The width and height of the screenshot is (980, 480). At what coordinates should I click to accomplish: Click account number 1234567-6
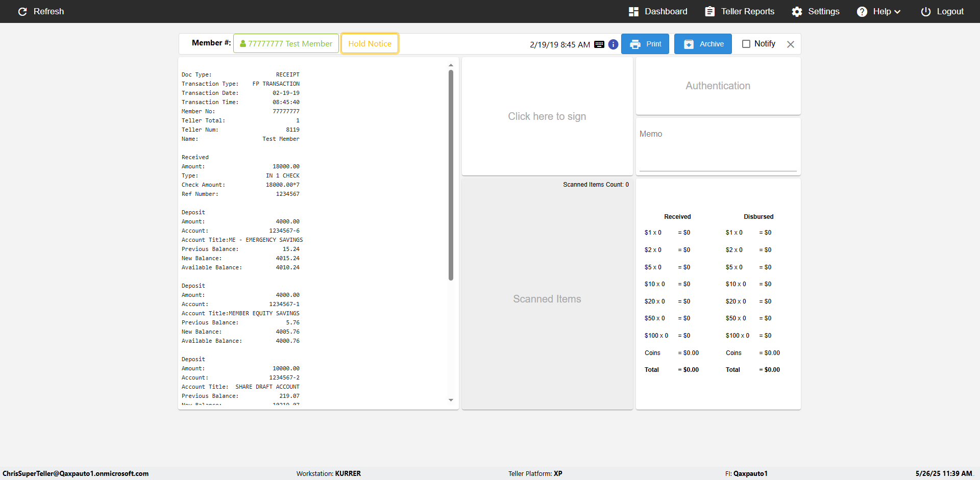coord(284,231)
